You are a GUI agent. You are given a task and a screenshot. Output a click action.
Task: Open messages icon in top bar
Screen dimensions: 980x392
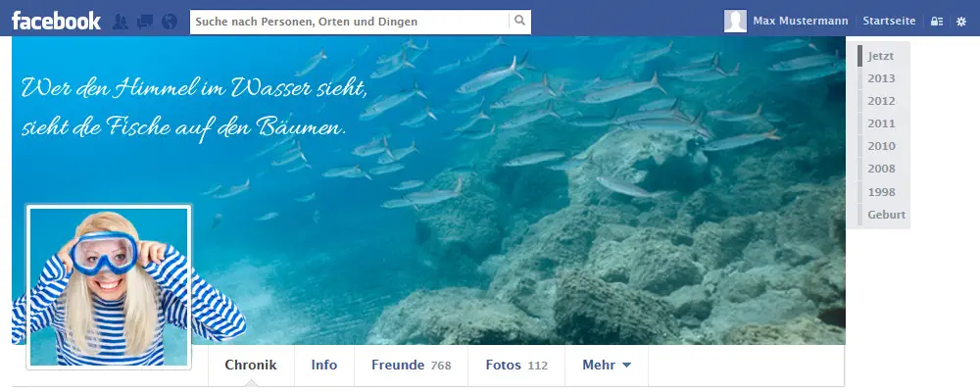(x=145, y=22)
